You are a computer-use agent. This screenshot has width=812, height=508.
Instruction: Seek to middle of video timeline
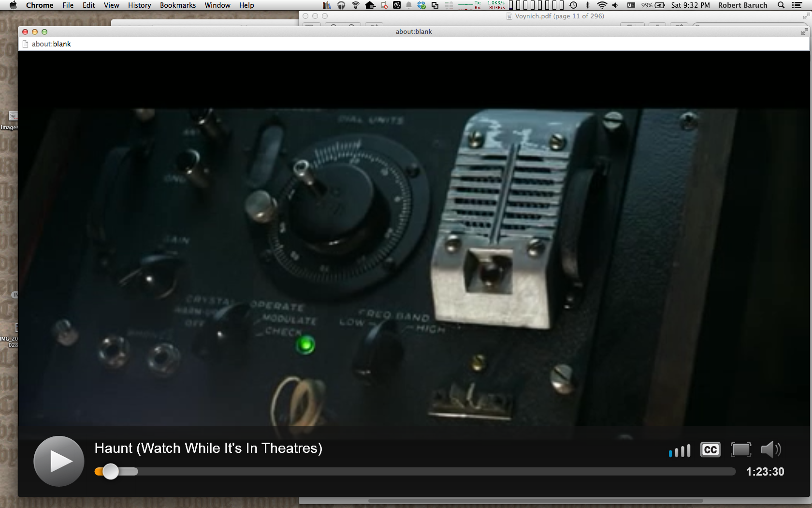point(415,472)
